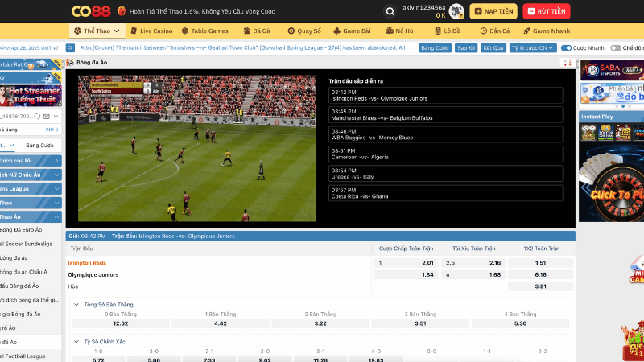
Task: Open the Quay Số menu
Action: [x=304, y=31]
